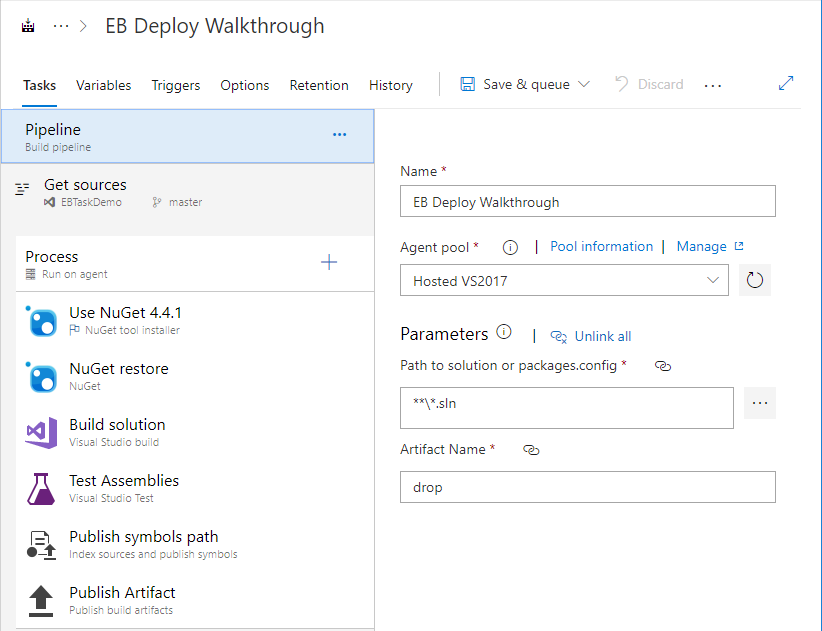Click the plus icon to add a task
This screenshot has height=631, width=822.
(329, 262)
